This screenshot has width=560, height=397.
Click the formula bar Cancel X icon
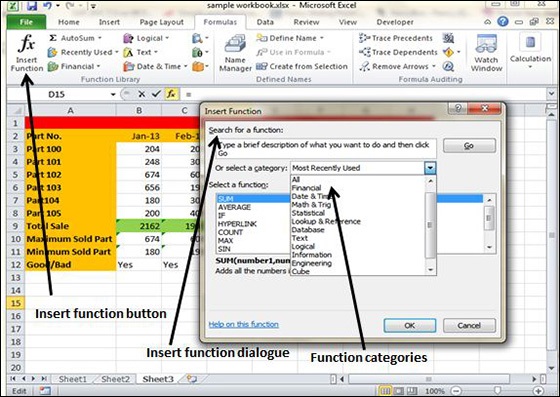tap(142, 94)
